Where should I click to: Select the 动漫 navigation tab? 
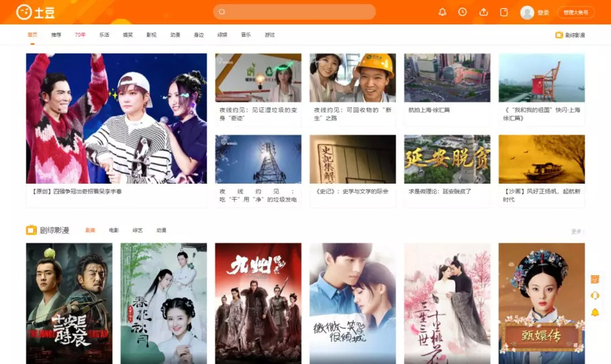pos(175,34)
